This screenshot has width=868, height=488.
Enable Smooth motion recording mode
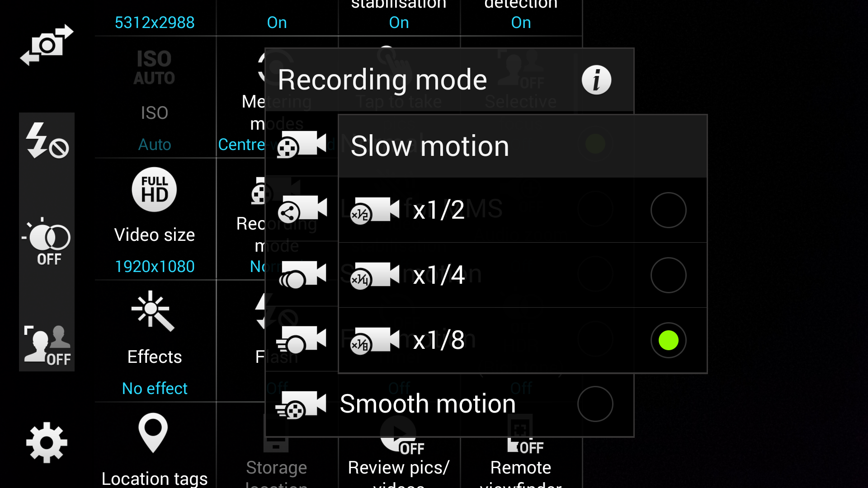tap(595, 404)
